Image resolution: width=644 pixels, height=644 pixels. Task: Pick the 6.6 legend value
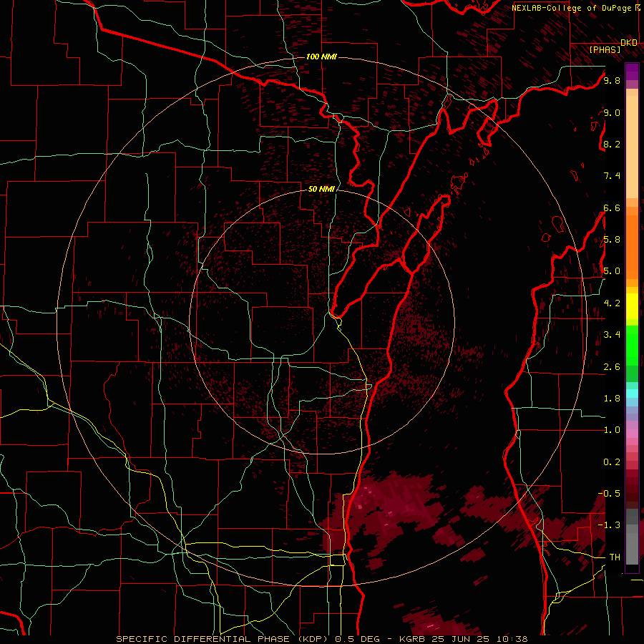tap(612, 208)
